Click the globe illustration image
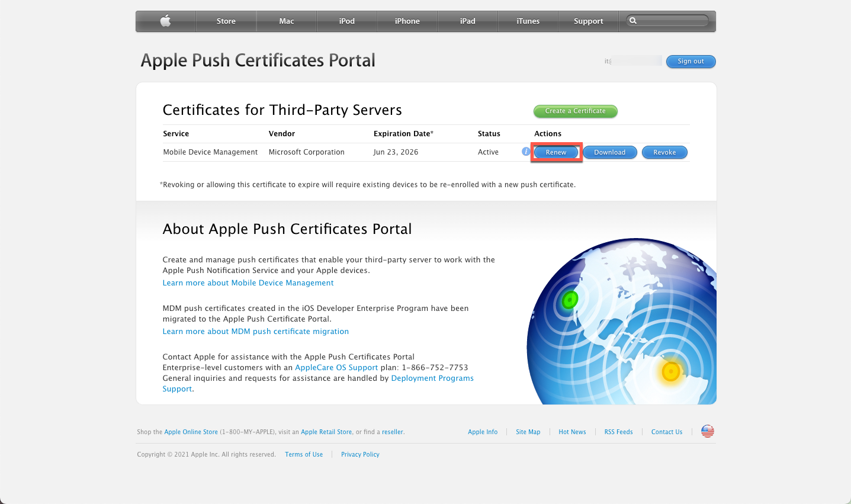 pyautogui.click(x=622, y=323)
